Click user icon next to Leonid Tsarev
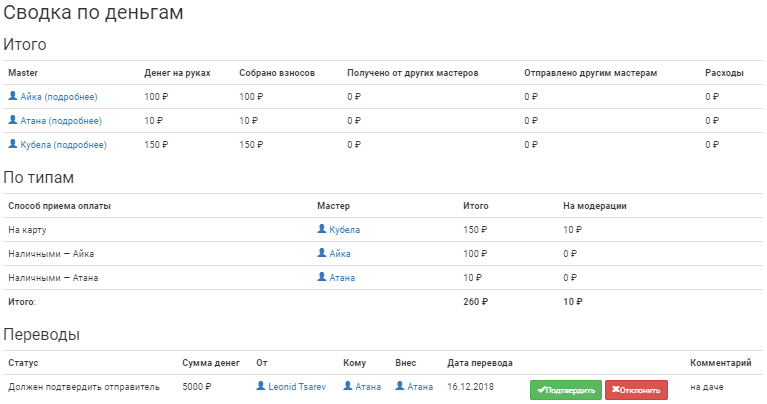Image resolution: width=767 pixels, height=404 pixels. tap(262, 386)
